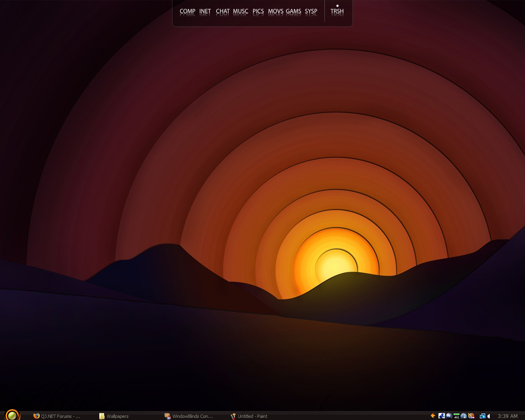Open the INET dock shortcut
The height and width of the screenshot is (420, 525).
coord(205,11)
